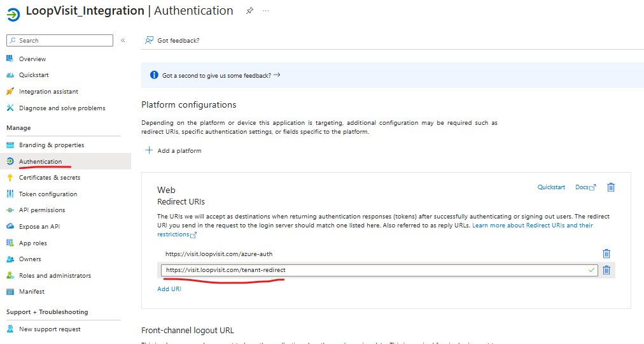
Task: Open the Docs external link
Action: coord(585,187)
